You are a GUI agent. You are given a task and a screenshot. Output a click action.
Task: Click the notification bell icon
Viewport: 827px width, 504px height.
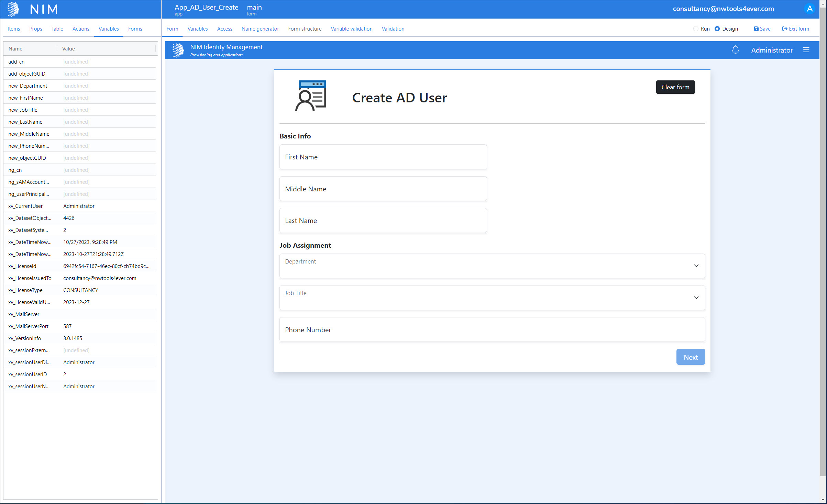tap(735, 50)
